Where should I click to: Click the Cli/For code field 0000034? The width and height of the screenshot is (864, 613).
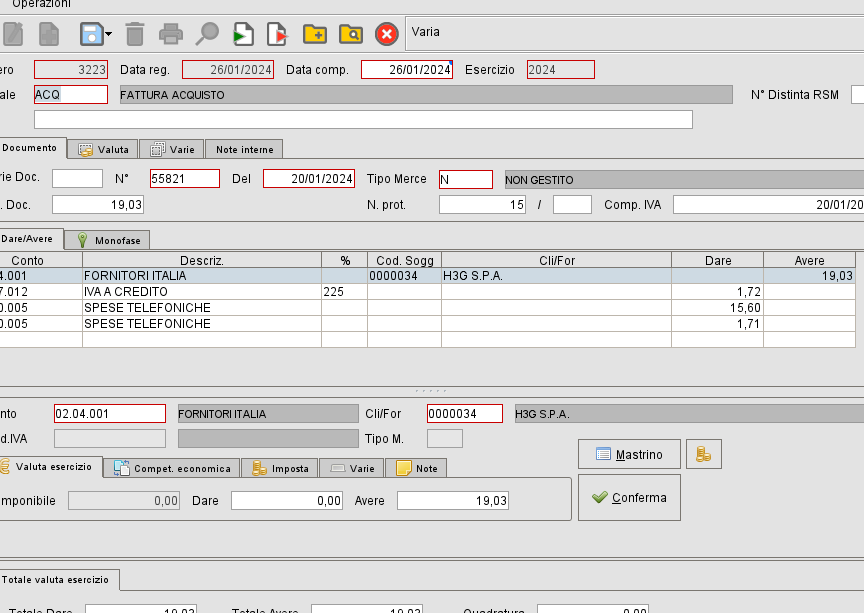465,413
